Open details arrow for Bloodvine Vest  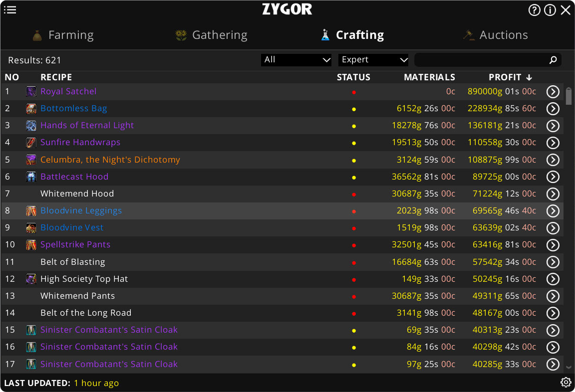coord(553,228)
